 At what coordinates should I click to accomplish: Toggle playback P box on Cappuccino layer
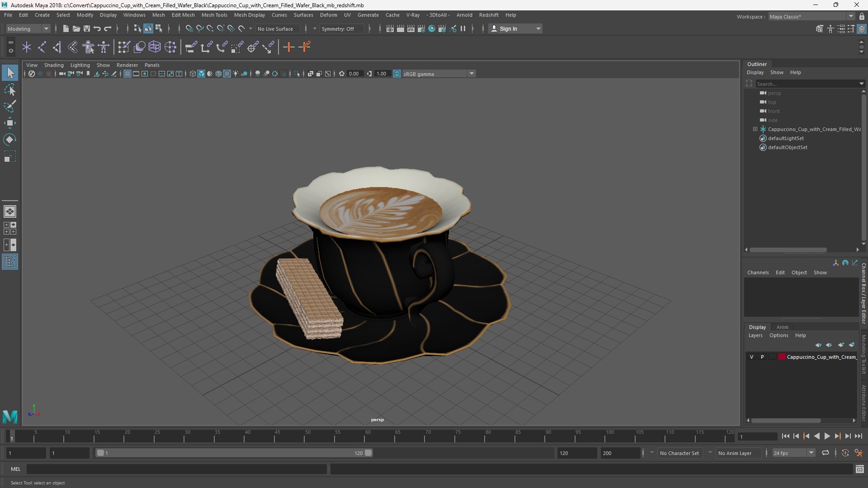pos(762,357)
